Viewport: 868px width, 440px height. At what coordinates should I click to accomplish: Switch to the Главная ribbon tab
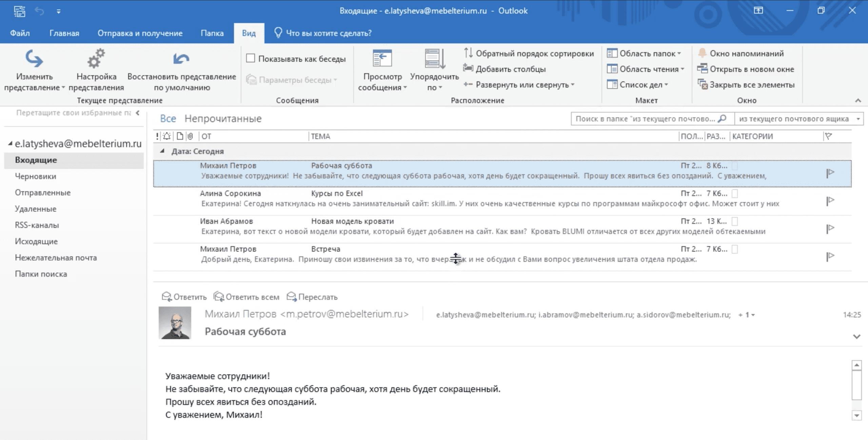click(64, 33)
